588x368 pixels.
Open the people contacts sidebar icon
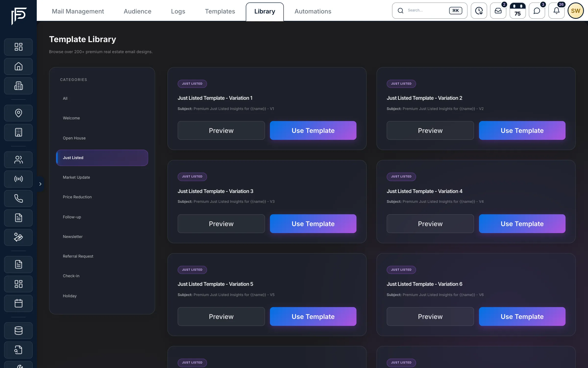[x=18, y=159]
